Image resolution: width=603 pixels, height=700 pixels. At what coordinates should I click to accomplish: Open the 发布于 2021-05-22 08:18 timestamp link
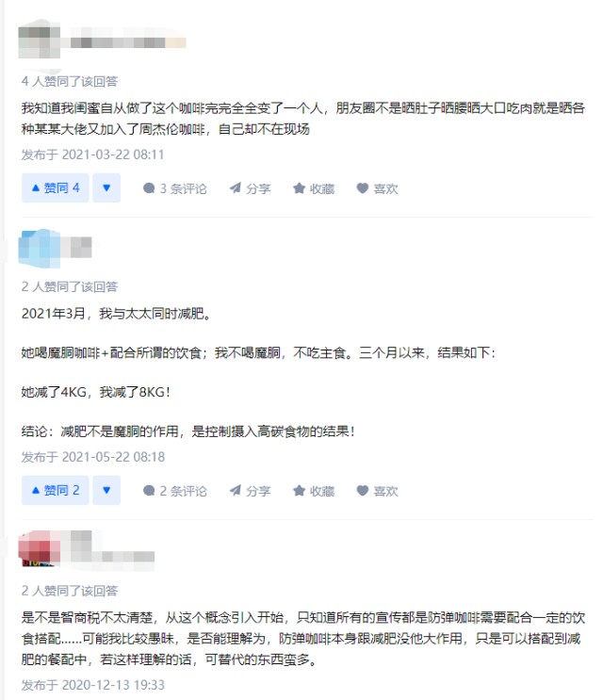(x=93, y=457)
